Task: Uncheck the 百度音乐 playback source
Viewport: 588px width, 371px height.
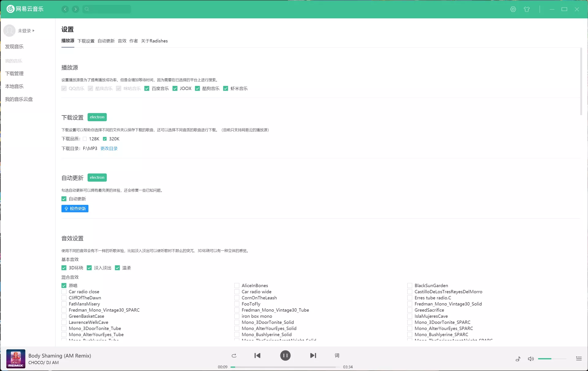Action: pos(147,88)
